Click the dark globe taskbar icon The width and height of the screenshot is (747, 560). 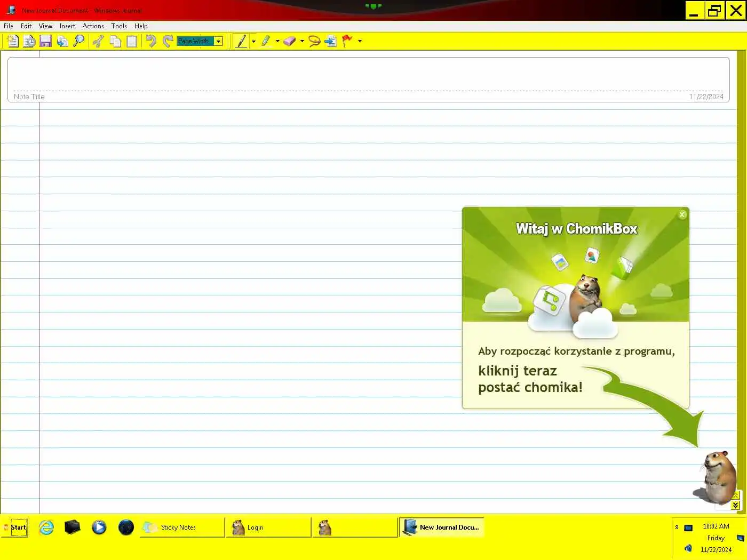coord(126,527)
